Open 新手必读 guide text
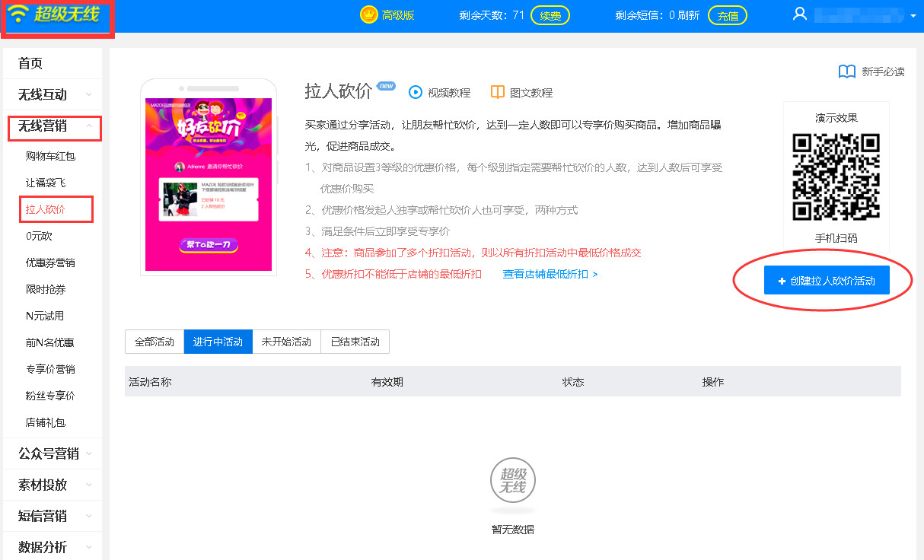Image resolution: width=924 pixels, height=560 pixels. [884, 72]
